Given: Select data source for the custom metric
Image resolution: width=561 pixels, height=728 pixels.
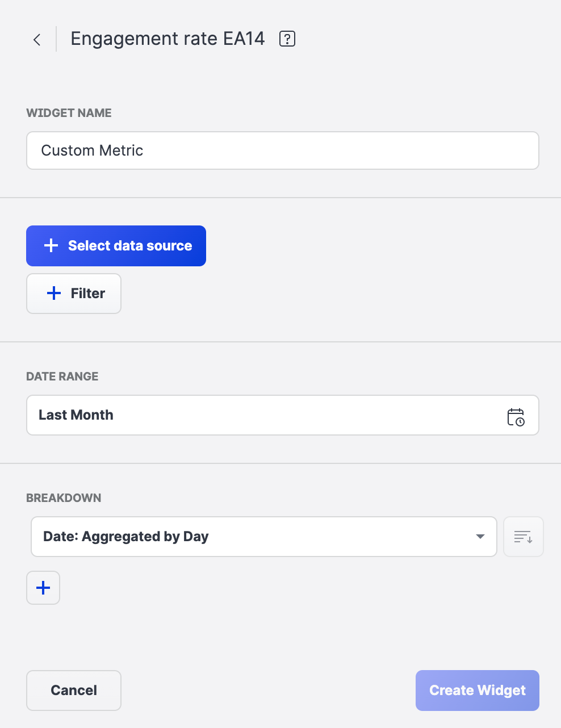Looking at the screenshot, I should pos(116,245).
